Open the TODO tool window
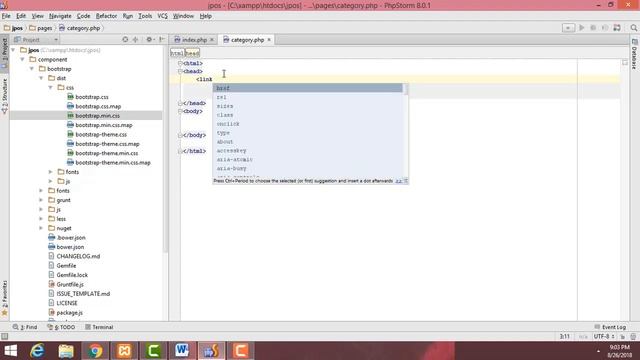This screenshot has width=640, height=360. 61,327
